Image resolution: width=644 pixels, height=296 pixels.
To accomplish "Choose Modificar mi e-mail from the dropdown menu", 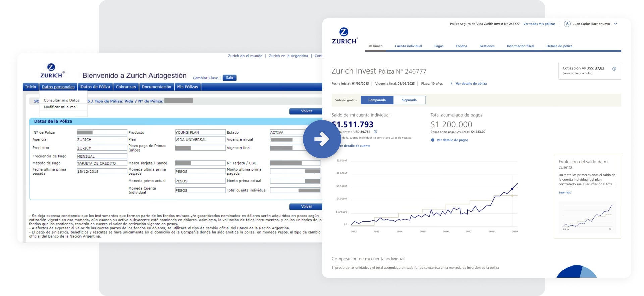I will (61, 107).
